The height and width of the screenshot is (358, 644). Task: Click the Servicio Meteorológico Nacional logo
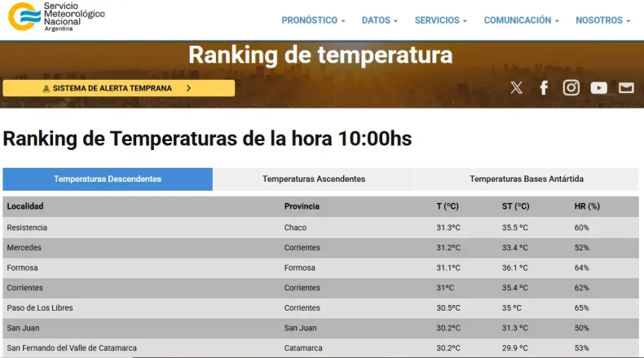(57, 17)
